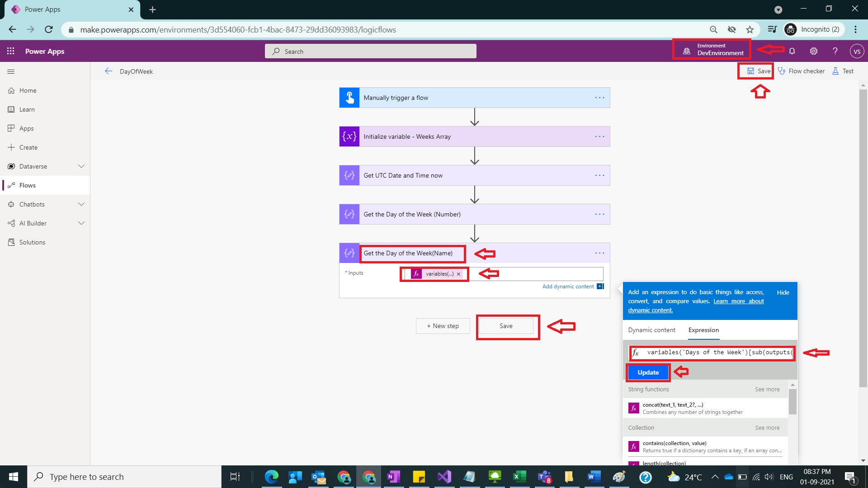Select Home in the left sidebar

click(27, 90)
